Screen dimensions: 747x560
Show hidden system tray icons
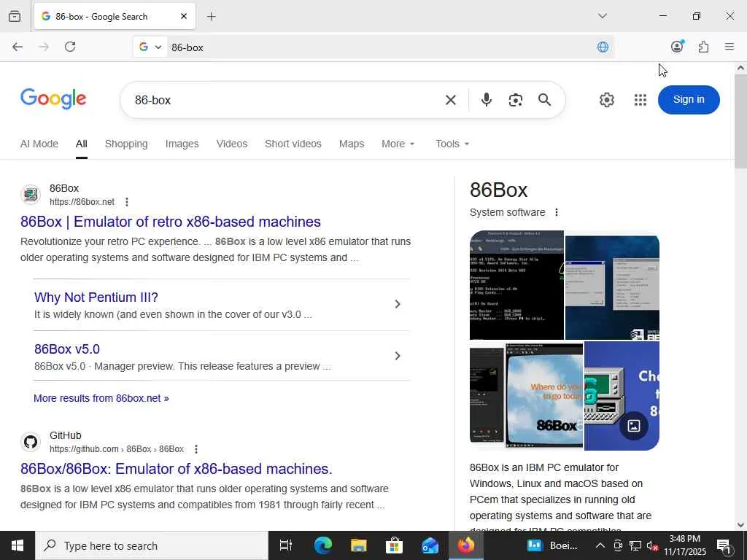(x=600, y=545)
